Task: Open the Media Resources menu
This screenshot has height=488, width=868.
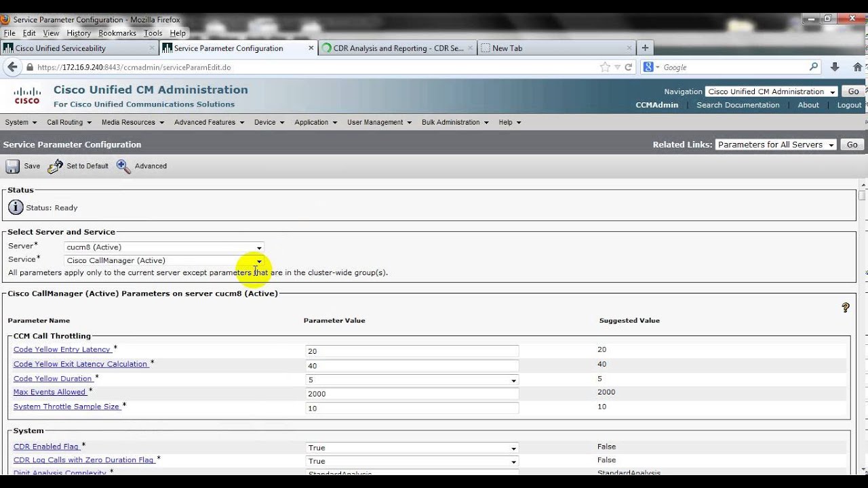Action: 133,123
